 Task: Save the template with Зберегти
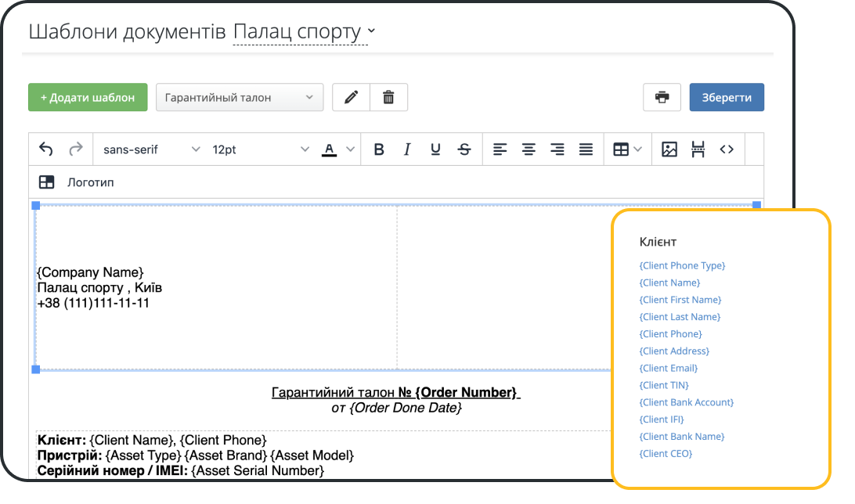pos(727,97)
